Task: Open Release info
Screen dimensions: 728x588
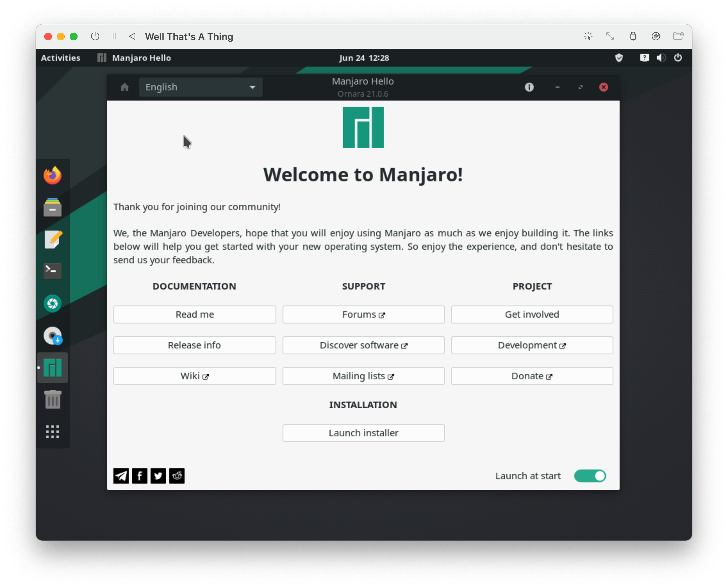Action: 195,345
